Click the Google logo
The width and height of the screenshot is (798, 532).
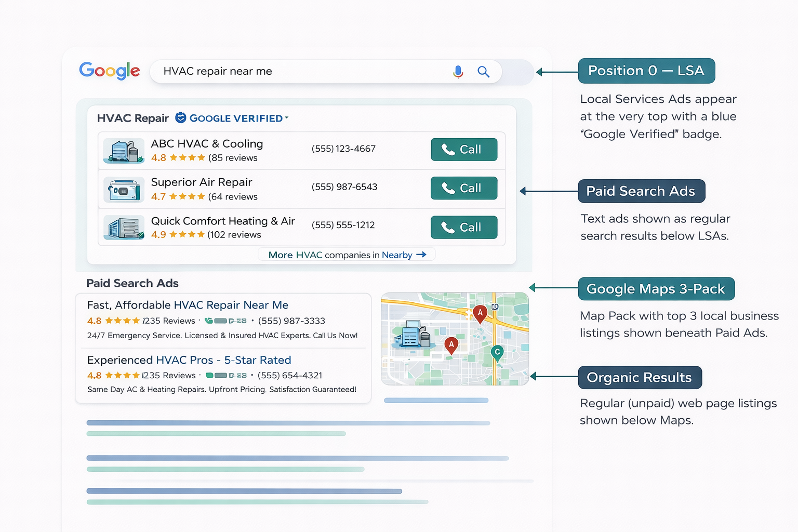[x=109, y=71]
